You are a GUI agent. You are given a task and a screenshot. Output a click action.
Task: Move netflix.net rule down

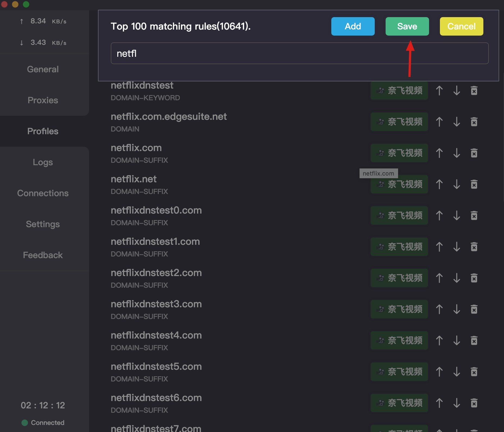pyautogui.click(x=457, y=184)
